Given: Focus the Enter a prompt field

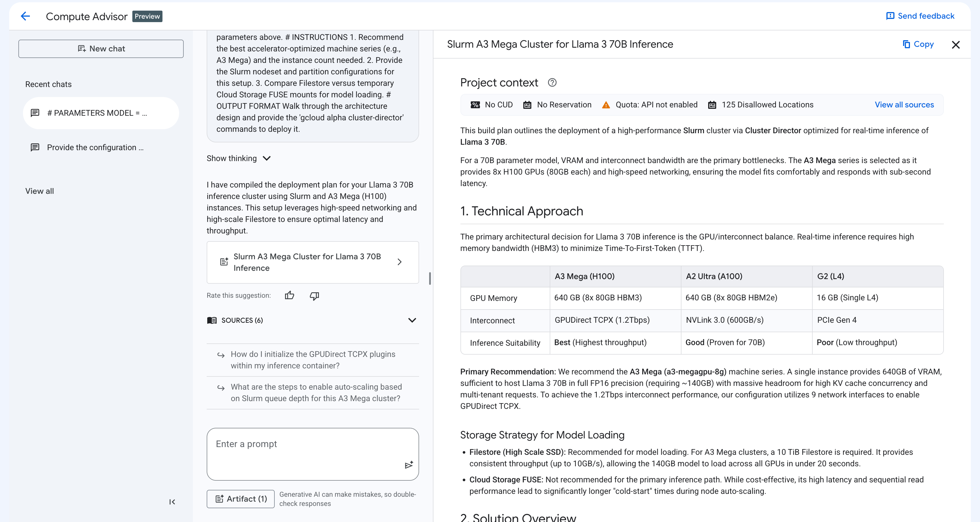Looking at the screenshot, I should pyautogui.click(x=313, y=454).
